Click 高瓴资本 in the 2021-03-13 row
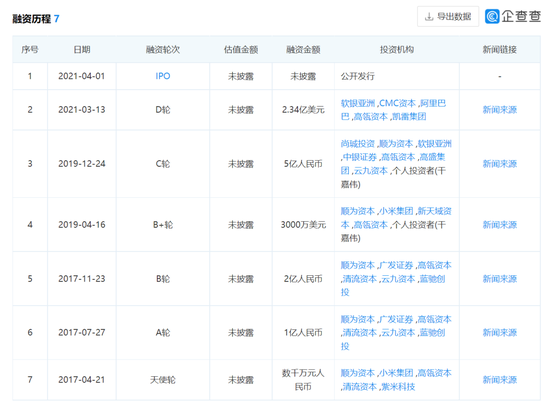The height and width of the screenshot is (413, 550). pos(370,116)
